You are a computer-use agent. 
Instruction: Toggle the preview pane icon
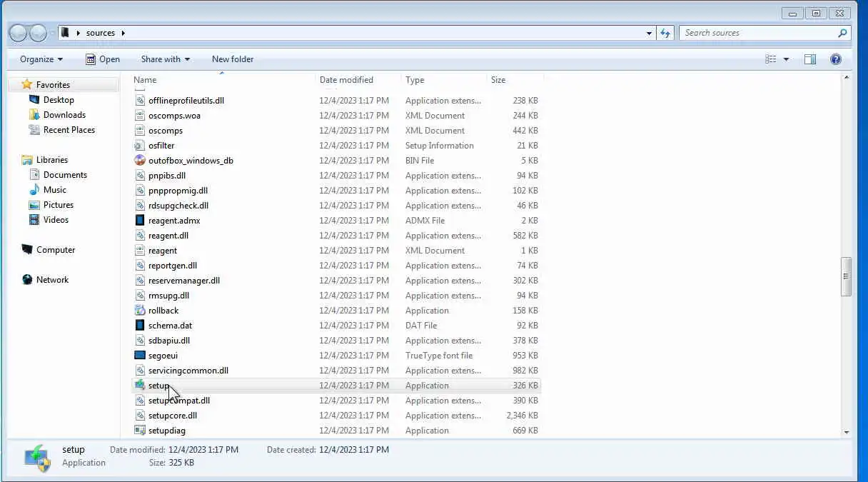point(810,59)
